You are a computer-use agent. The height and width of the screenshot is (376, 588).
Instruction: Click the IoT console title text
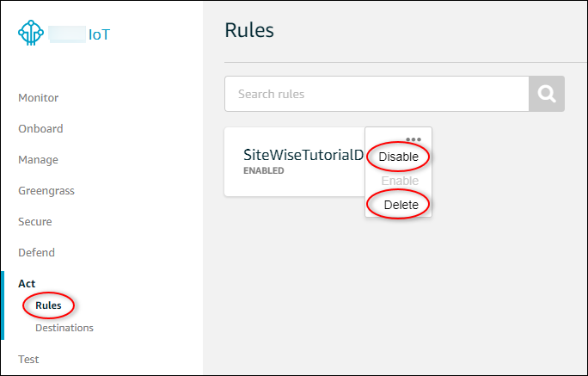[x=99, y=34]
